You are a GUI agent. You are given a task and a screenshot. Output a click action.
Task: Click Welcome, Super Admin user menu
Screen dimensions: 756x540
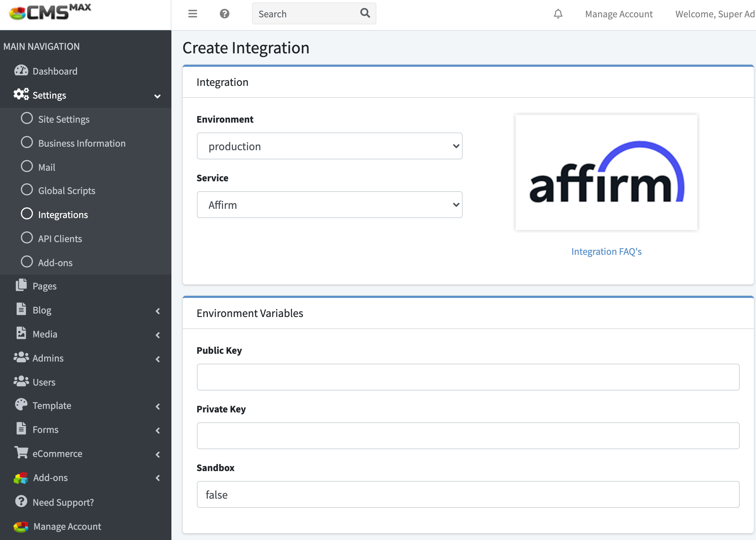[x=715, y=14]
